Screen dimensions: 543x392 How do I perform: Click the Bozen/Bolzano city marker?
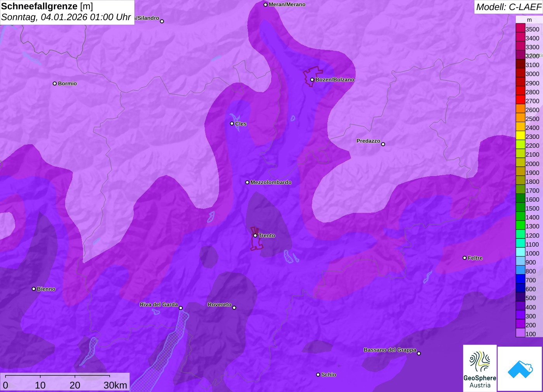(x=312, y=80)
